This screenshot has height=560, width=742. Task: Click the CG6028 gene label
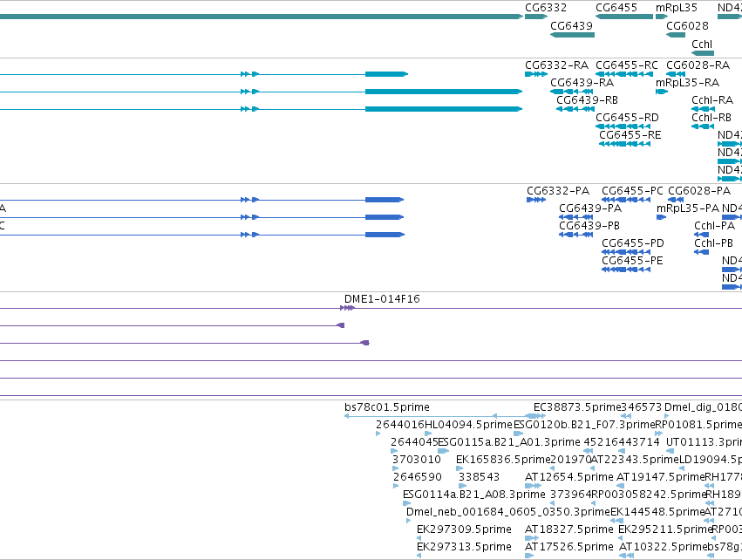click(x=687, y=25)
